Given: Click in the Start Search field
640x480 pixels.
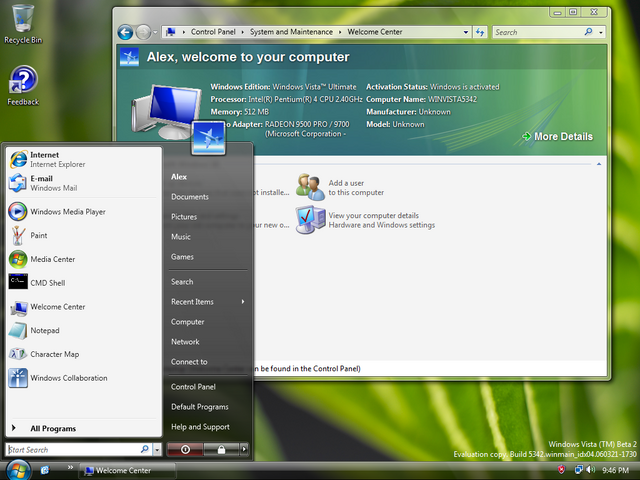Looking at the screenshot, I should click(73, 449).
